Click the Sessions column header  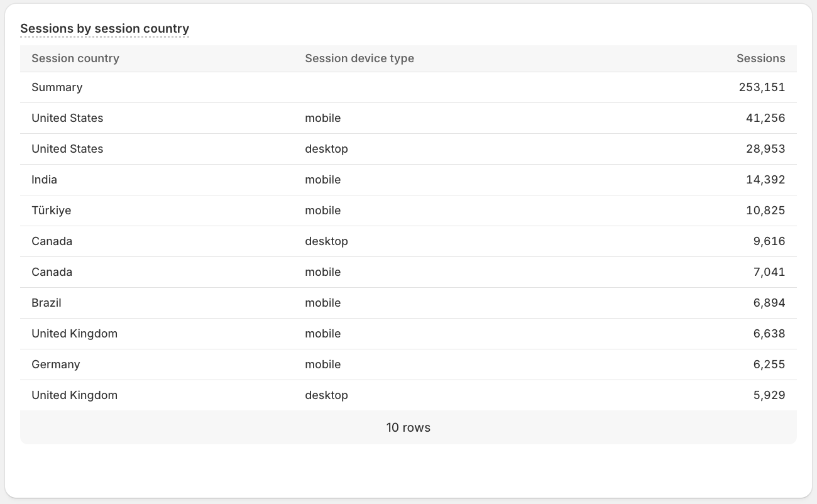(x=760, y=58)
